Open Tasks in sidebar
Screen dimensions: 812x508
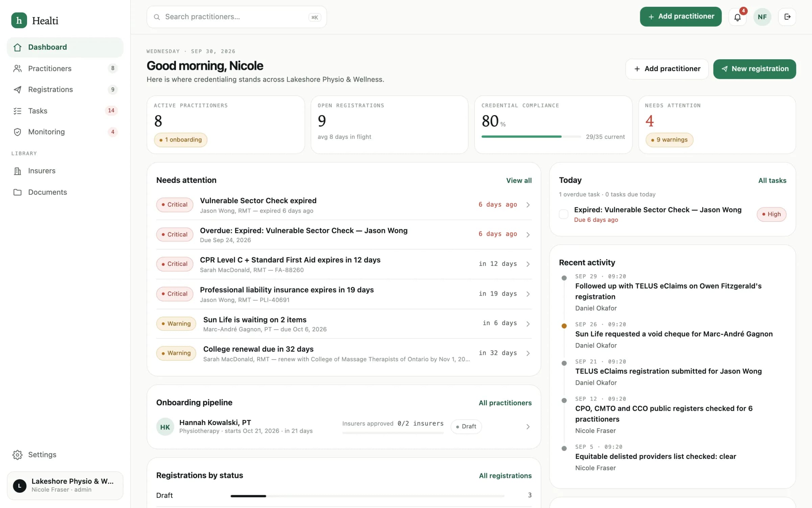click(x=65, y=111)
